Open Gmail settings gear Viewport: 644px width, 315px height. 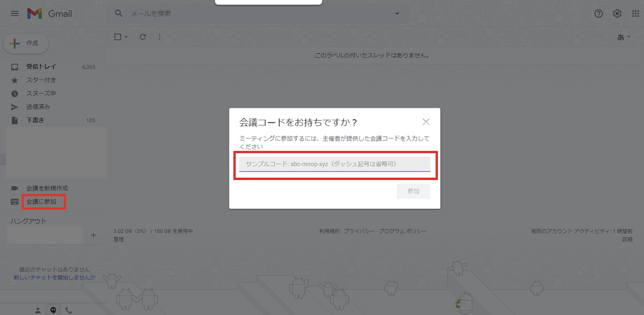coord(617,14)
